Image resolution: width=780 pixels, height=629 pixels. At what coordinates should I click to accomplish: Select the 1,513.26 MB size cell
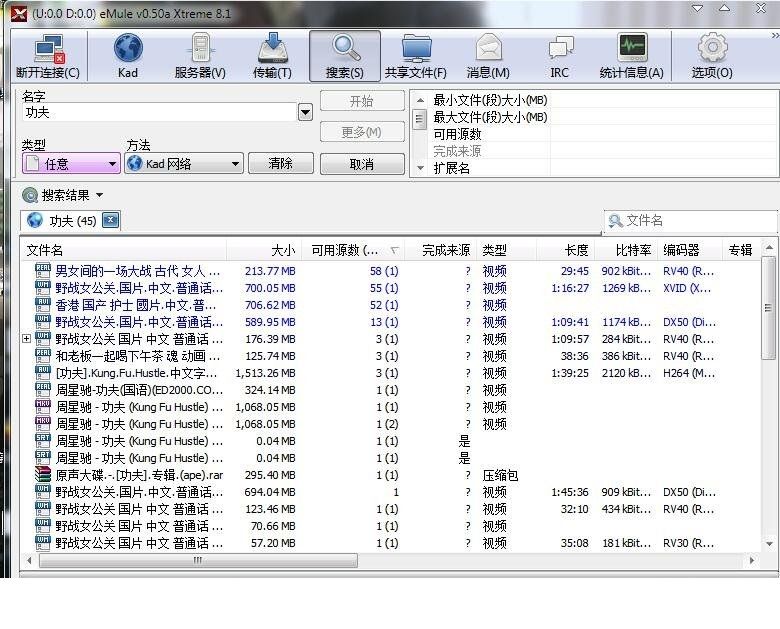[x=265, y=373]
